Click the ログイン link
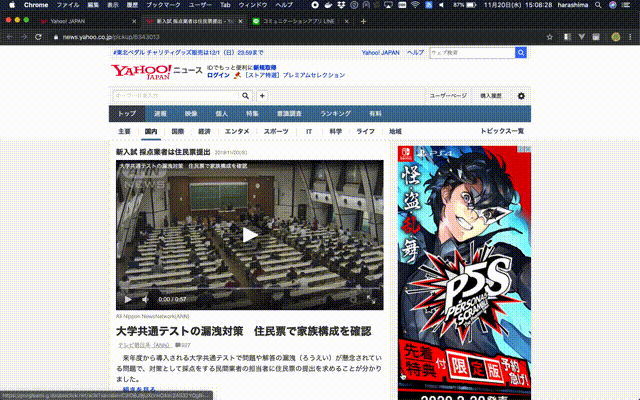This screenshot has height=400, width=640. 218,75
